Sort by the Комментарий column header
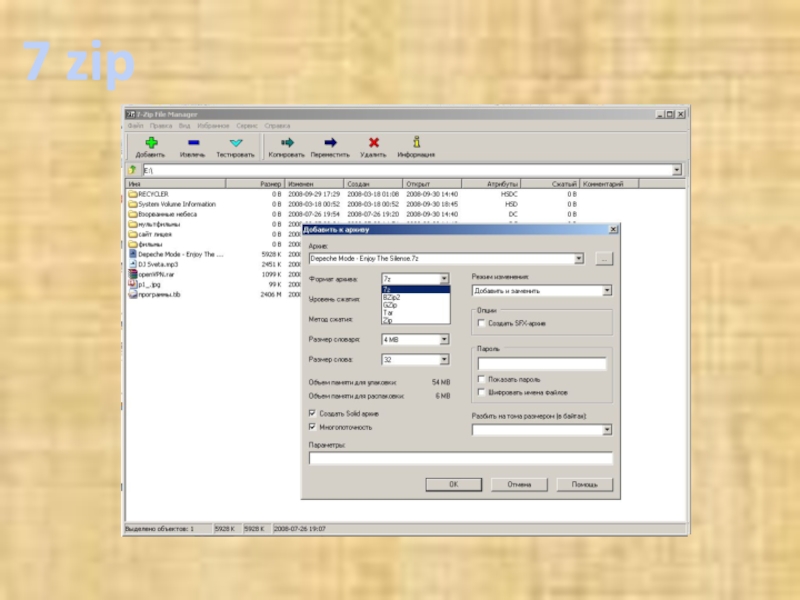The image size is (800, 600). tap(609, 184)
